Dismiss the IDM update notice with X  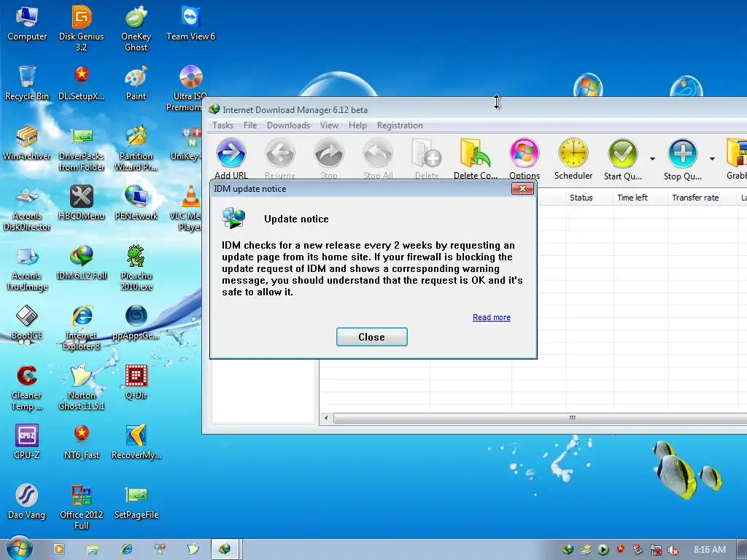tap(522, 189)
